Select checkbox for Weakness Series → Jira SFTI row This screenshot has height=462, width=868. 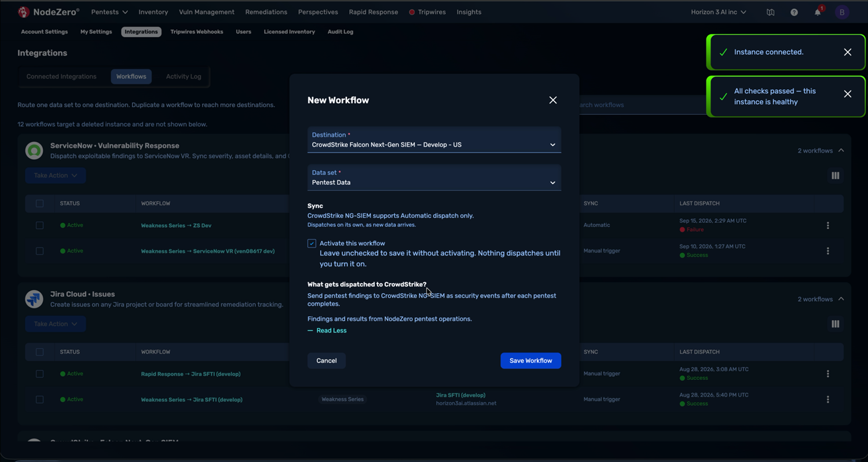[x=39, y=399]
